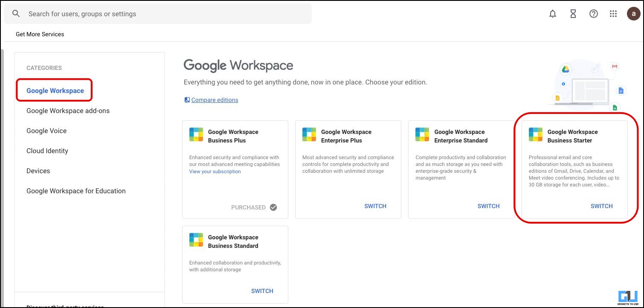Switch to Business Starter edition
This screenshot has height=308, width=644.
coord(601,206)
